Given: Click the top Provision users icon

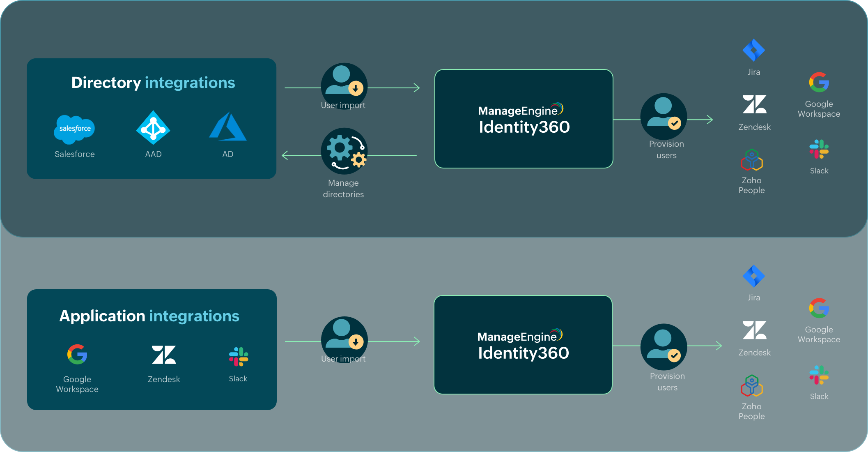Looking at the screenshot, I should coord(664,115).
